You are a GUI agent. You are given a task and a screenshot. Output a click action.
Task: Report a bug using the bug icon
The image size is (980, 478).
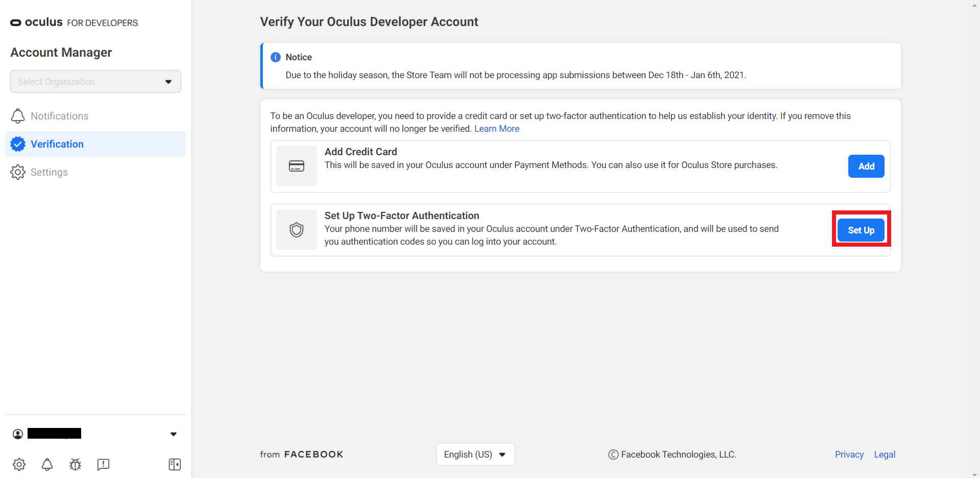click(x=75, y=464)
